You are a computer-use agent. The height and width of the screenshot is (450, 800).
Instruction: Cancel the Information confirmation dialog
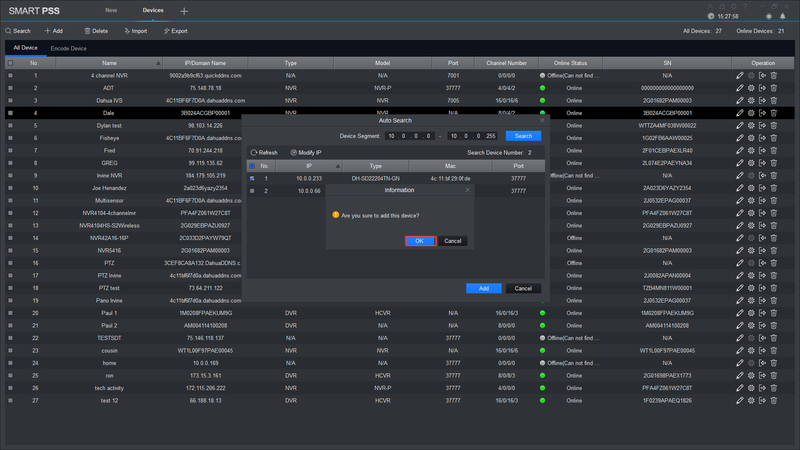click(452, 241)
